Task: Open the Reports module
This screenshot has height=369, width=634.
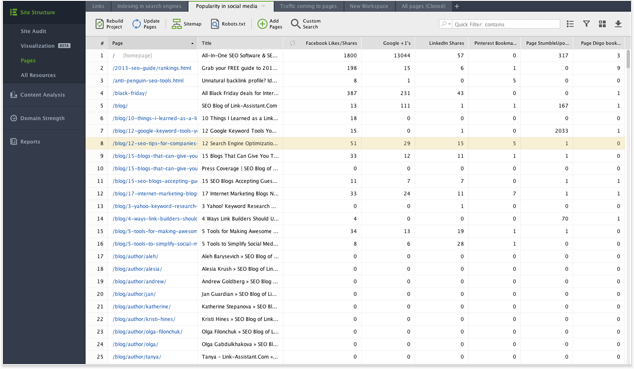Action: pyautogui.click(x=25, y=141)
